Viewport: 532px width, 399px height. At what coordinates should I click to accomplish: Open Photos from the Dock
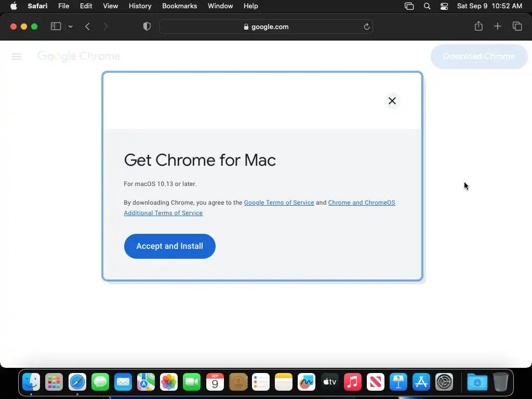[x=169, y=382]
